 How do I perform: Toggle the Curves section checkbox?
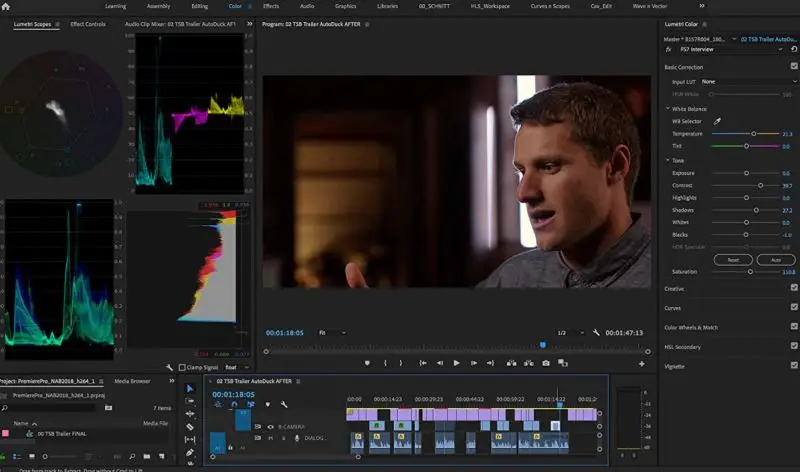(x=794, y=307)
